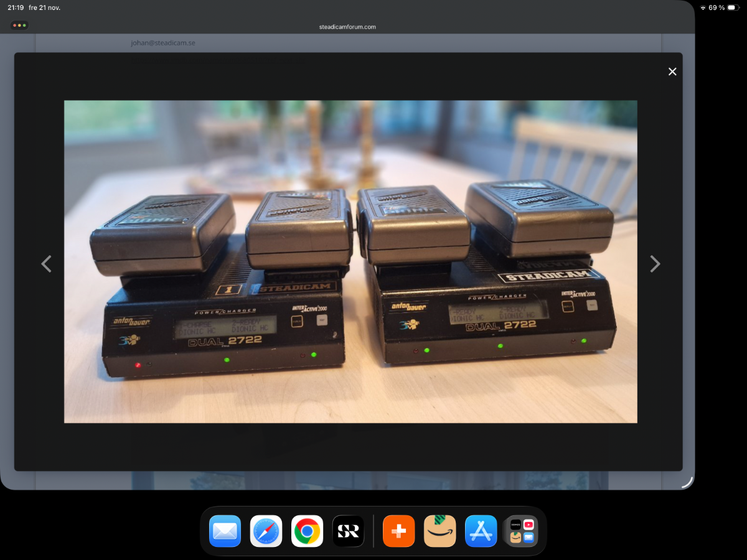747x560 pixels.
Task: Advance to the next image using right chevron
Action: point(655,264)
